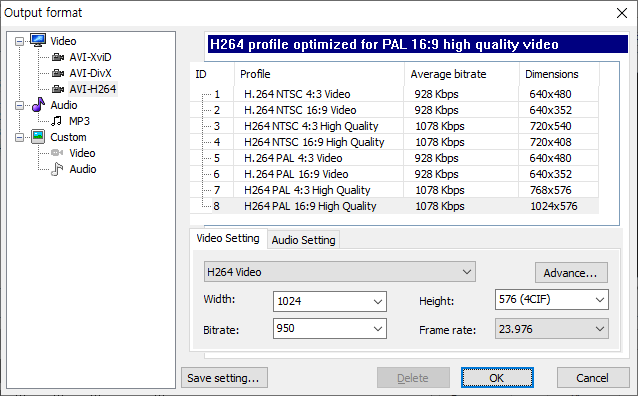Click the note icon beside MP3
The image size is (638, 396).
57,121
